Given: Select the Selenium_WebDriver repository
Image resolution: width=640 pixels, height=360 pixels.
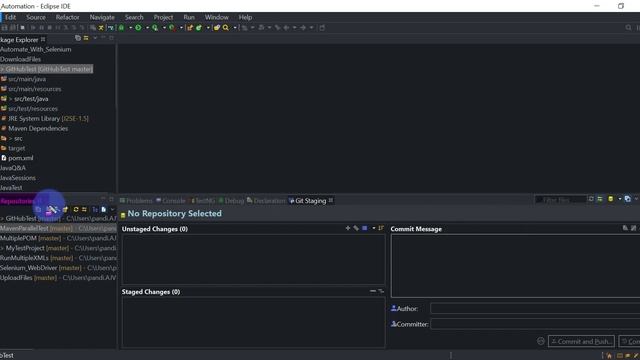Looking at the screenshot, I should (58, 268).
